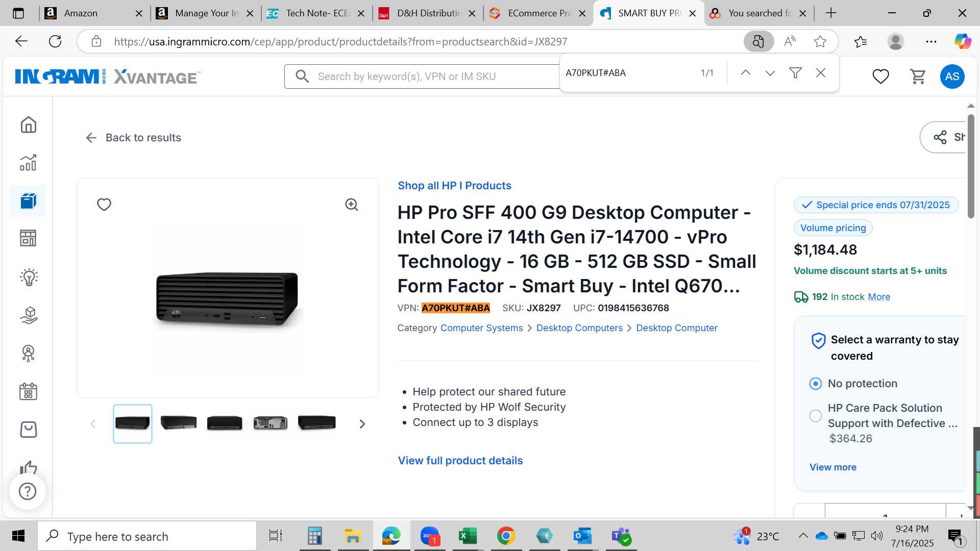This screenshot has height=551, width=980.
Task: Open the analytics chart icon in sidebar
Action: click(28, 162)
